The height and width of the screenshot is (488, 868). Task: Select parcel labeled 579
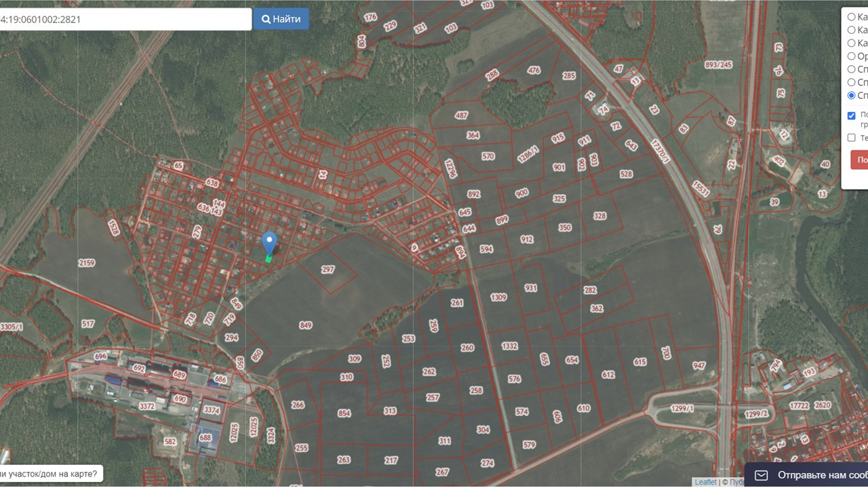click(529, 445)
